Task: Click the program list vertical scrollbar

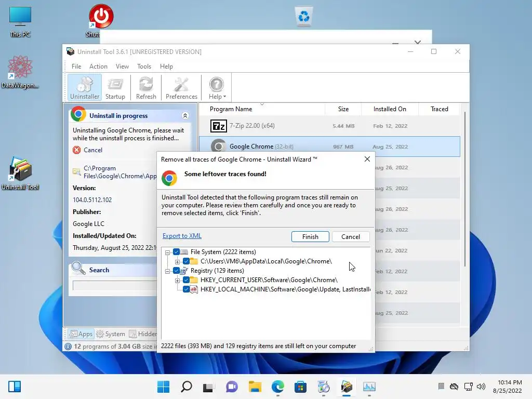Action: pos(464,189)
